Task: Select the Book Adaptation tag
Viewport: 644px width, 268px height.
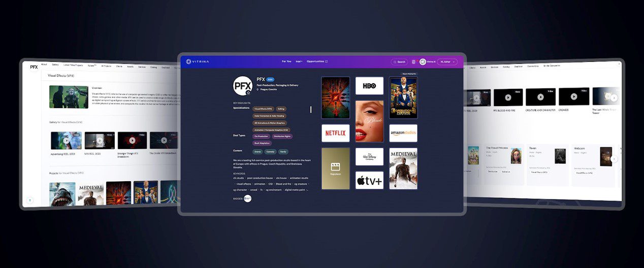Action: (x=262, y=143)
